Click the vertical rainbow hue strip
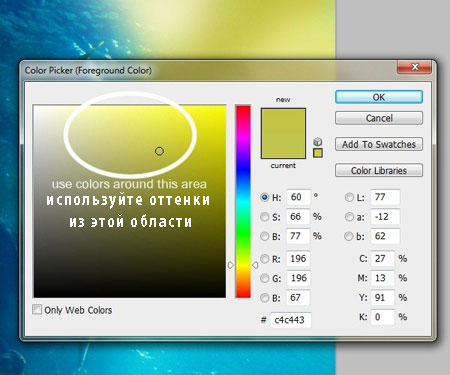The width and height of the screenshot is (450, 375). pyautogui.click(x=243, y=201)
